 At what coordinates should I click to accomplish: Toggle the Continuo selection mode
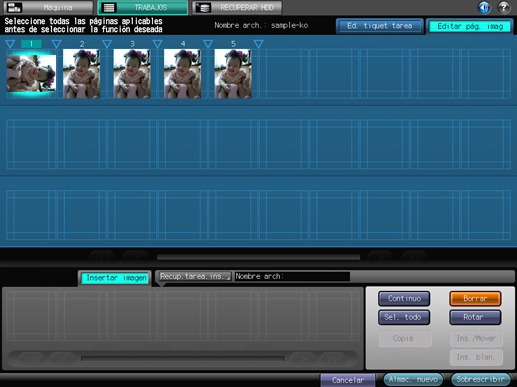point(404,298)
